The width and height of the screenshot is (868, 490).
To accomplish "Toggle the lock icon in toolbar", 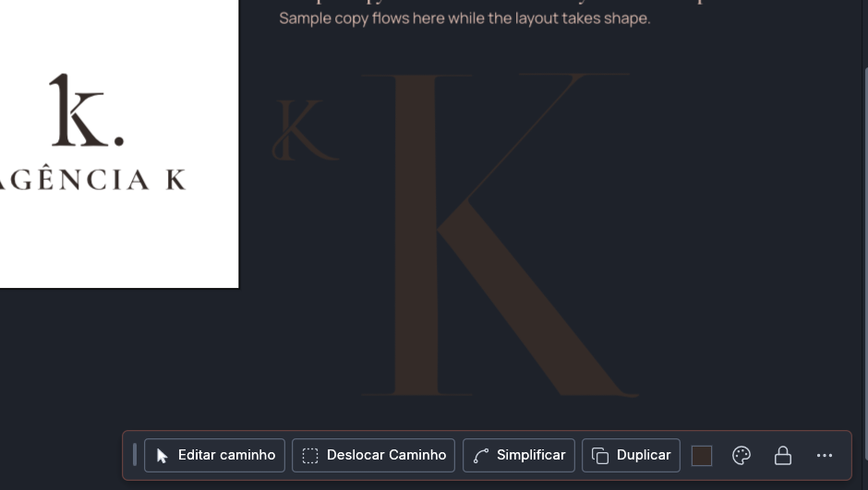I will tap(782, 456).
